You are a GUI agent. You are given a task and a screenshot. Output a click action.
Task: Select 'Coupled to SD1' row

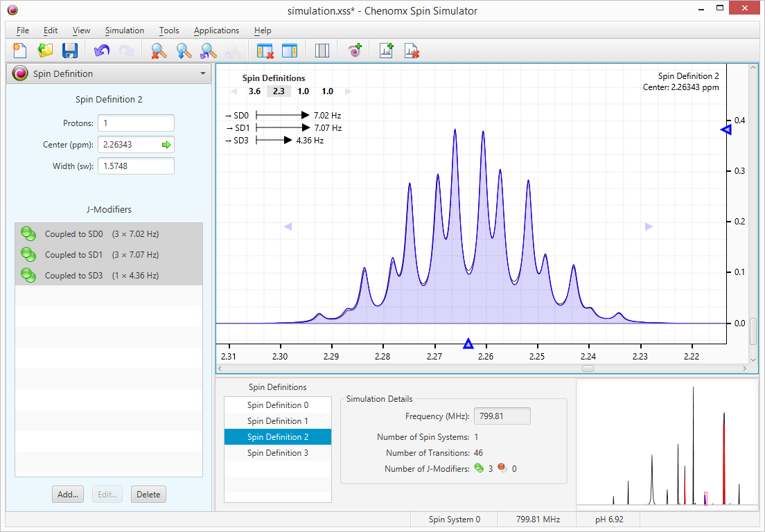pyautogui.click(x=109, y=254)
